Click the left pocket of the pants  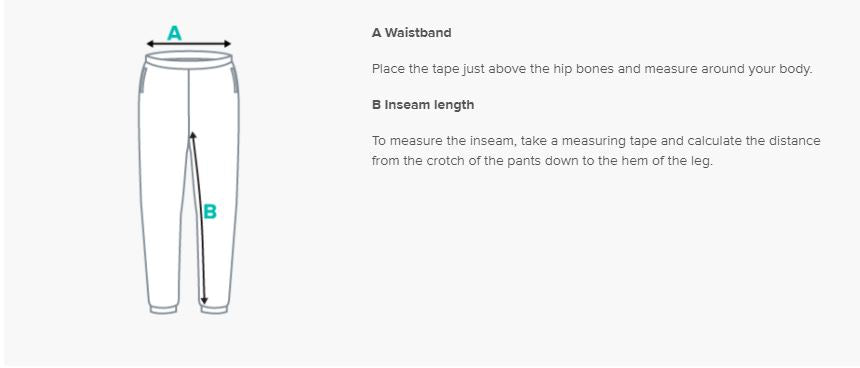143,80
